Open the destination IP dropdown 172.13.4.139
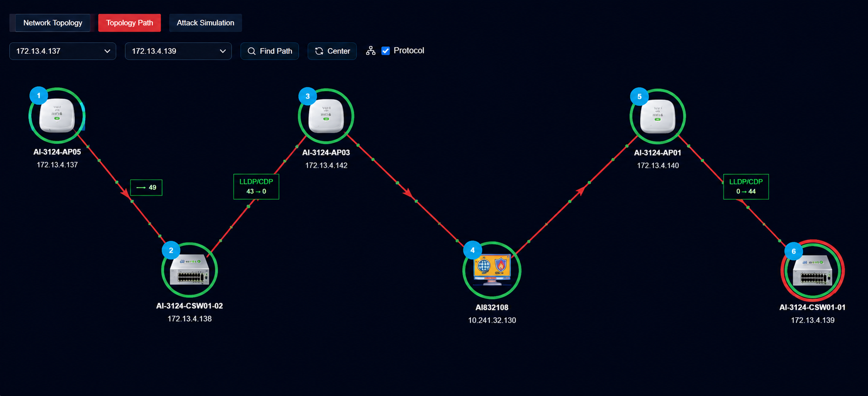This screenshot has width=868, height=396. 178,51
